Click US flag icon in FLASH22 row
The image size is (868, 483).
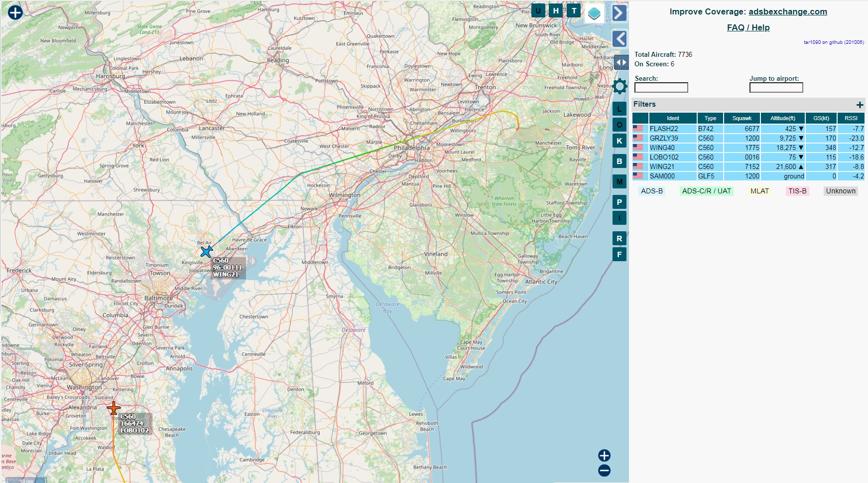pyautogui.click(x=638, y=128)
